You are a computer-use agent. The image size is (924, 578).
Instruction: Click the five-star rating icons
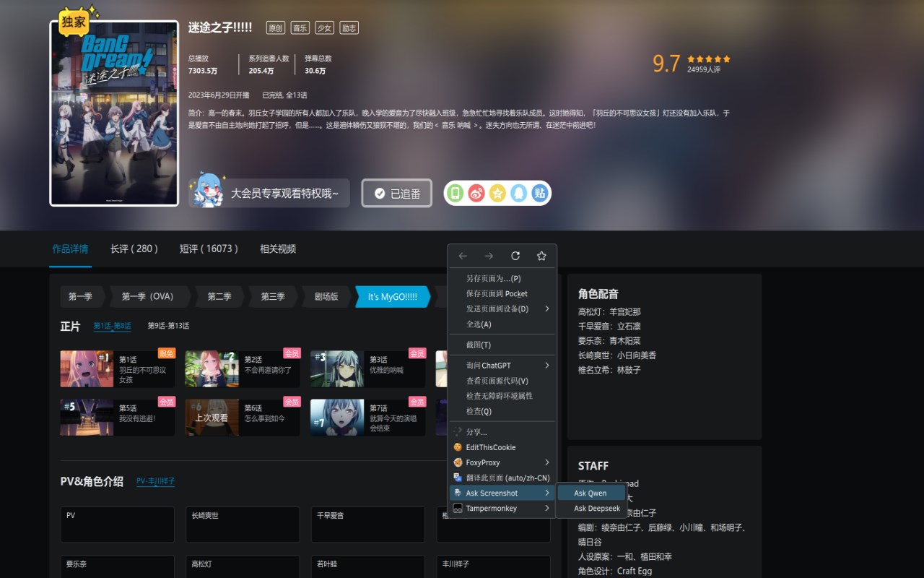pos(709,59)
